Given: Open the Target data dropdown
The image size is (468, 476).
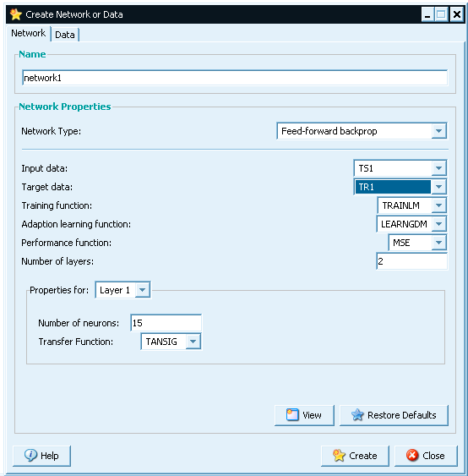Looking at the screenshot, I should point(400,187).
